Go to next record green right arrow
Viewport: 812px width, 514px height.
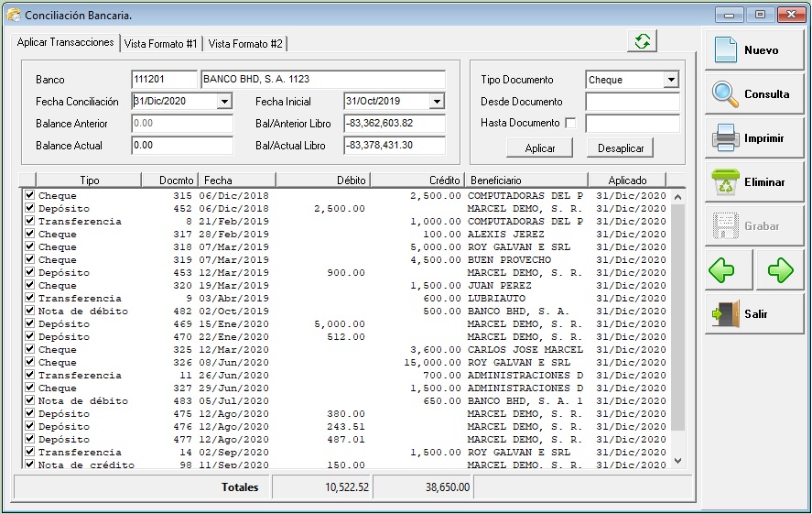point(780,270)
